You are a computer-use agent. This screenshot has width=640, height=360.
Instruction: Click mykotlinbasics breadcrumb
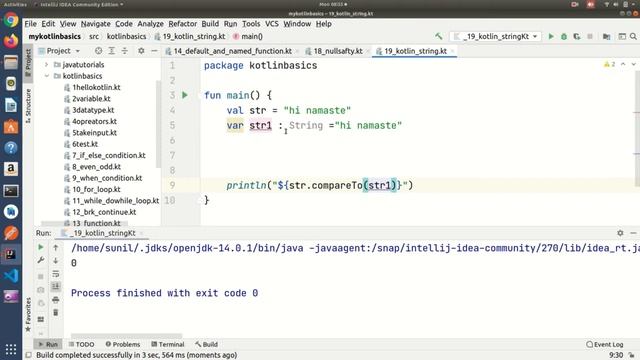(x=55, y=36)
